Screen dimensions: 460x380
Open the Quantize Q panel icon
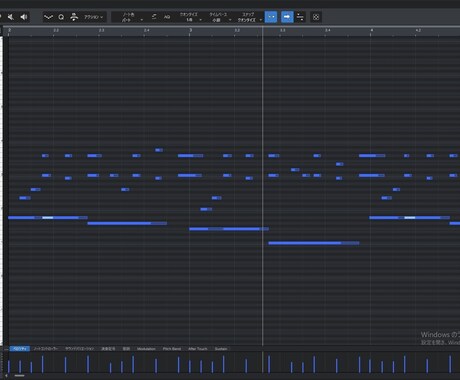click(x=61, y=17)
